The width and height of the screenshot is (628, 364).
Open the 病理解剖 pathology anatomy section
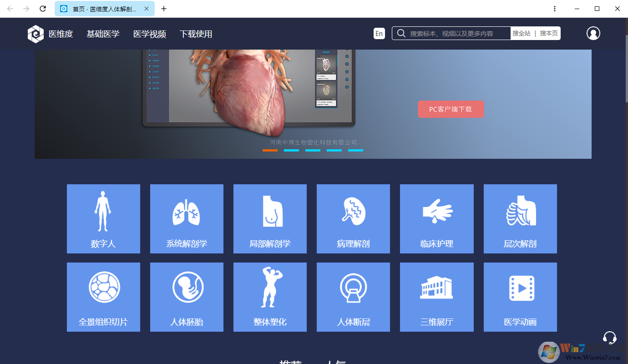click(x=353, y=219)
